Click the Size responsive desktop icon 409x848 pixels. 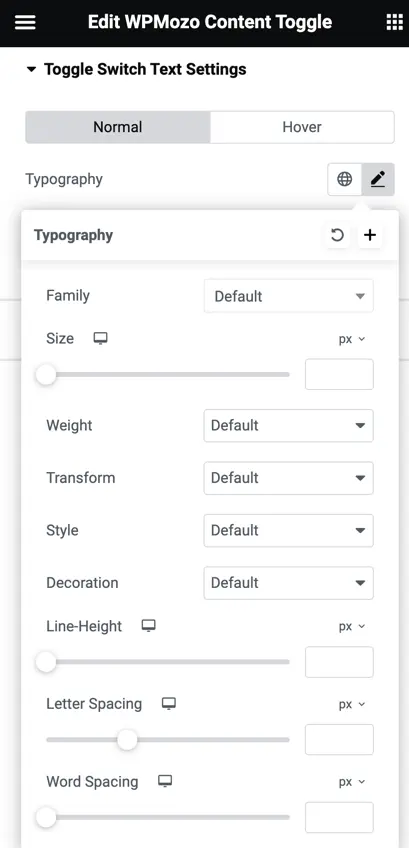(x=100, y=339)
